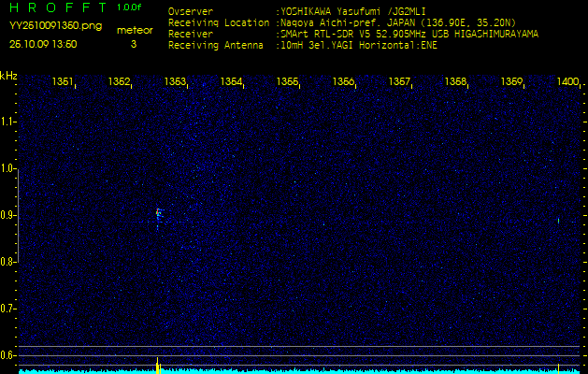Click the kHz axis unit label
This screenshot has height=374, width=588.
coord(8,76)
